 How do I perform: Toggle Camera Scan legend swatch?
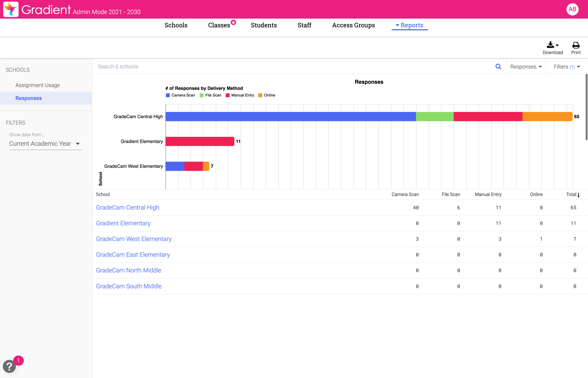pos(168,95)
